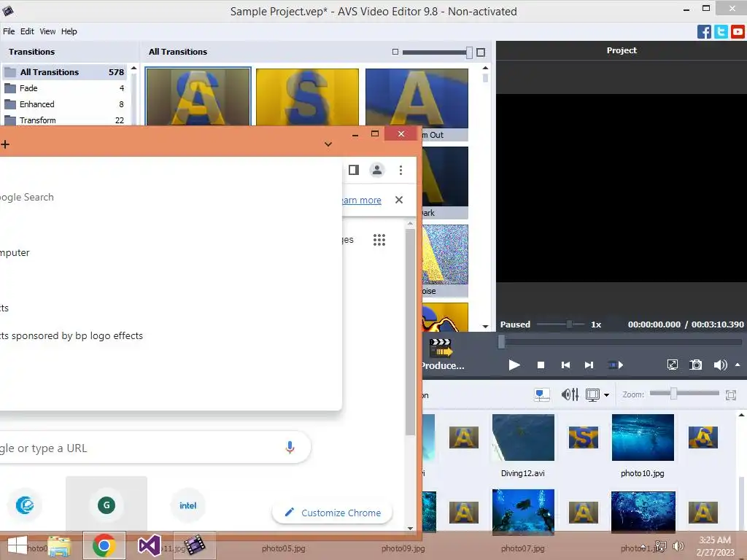Select the first transition thumbnail

[198, 97]
